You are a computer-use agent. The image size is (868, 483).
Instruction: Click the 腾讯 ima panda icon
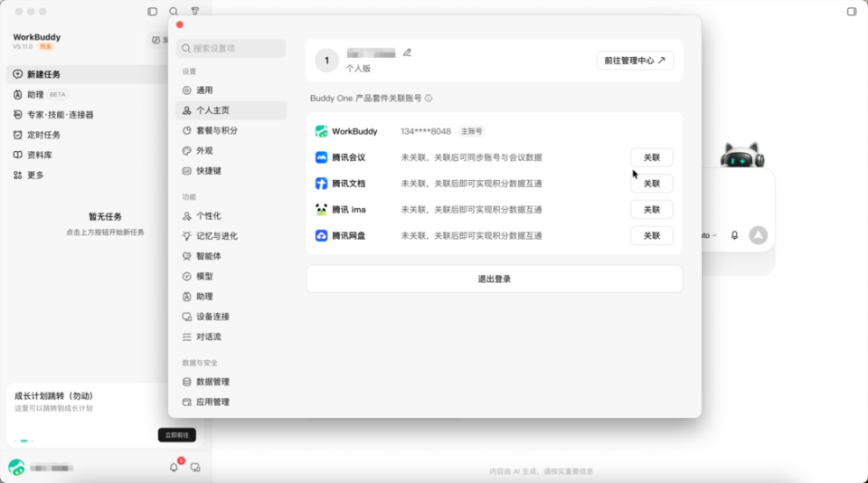[x=321, y=209]
